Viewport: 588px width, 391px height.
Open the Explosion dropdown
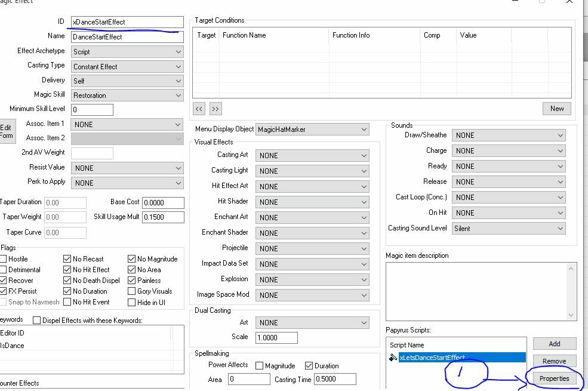[x=312, y=279]
